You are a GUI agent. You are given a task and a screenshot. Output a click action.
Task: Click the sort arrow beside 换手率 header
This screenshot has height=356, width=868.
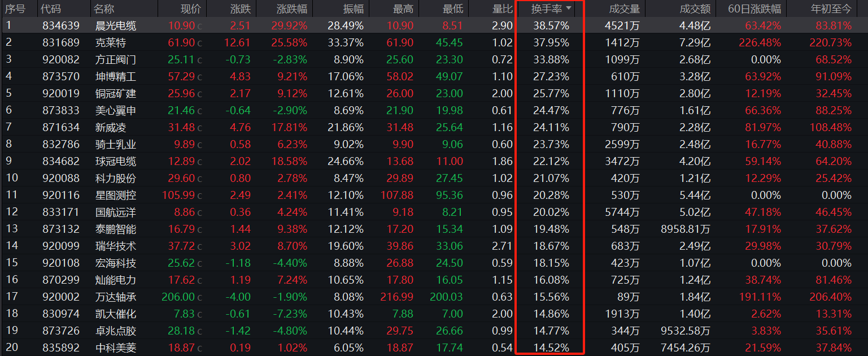click(568, 8)
